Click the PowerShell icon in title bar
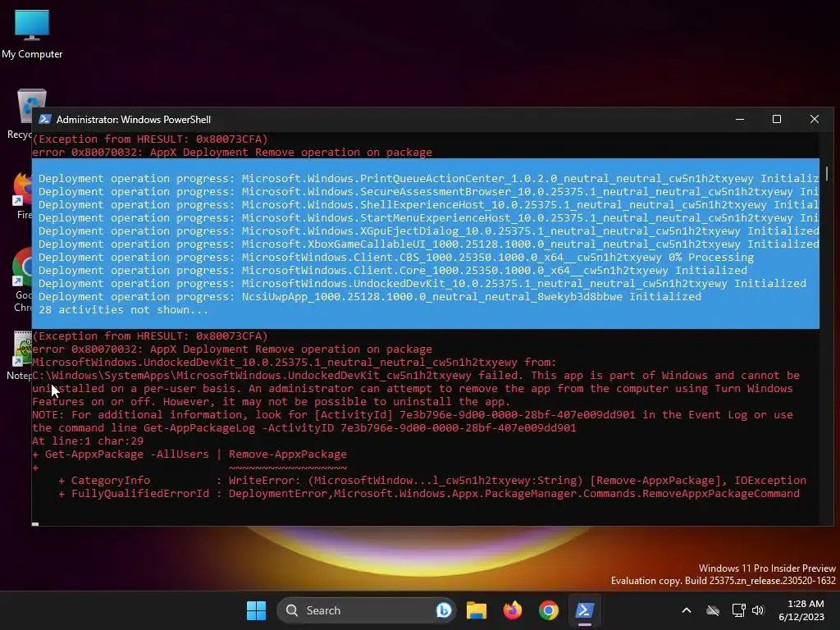Viewport: 840px width, 630px height. (44, 120)
